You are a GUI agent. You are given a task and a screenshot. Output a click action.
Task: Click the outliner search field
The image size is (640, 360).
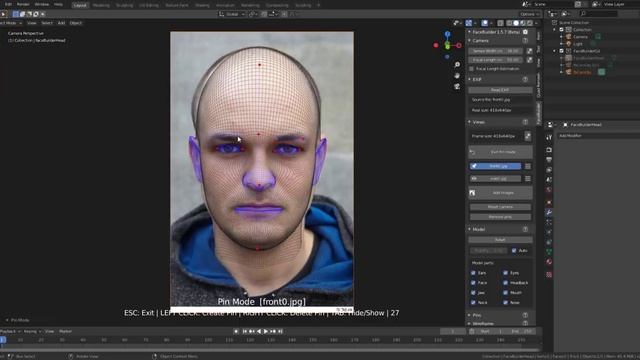point(598,14)
